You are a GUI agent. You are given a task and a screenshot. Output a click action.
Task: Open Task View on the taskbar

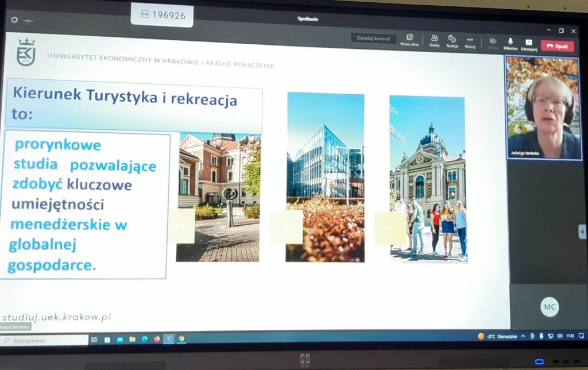point(94,340)
